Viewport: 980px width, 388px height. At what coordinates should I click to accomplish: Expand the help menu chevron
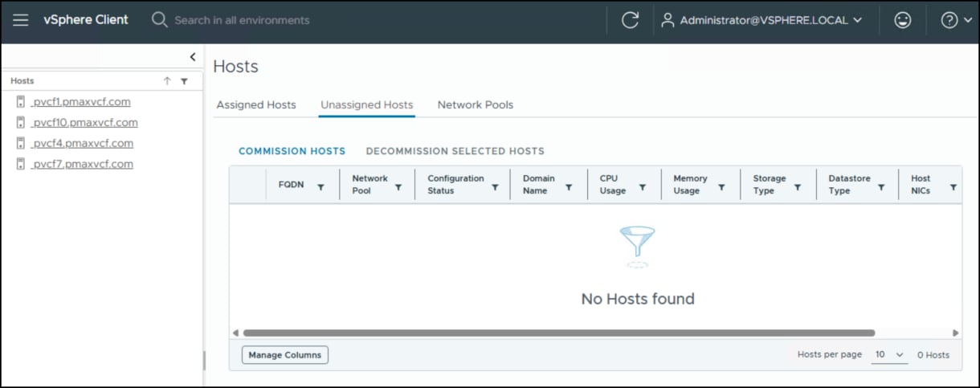tap(966, 21)
